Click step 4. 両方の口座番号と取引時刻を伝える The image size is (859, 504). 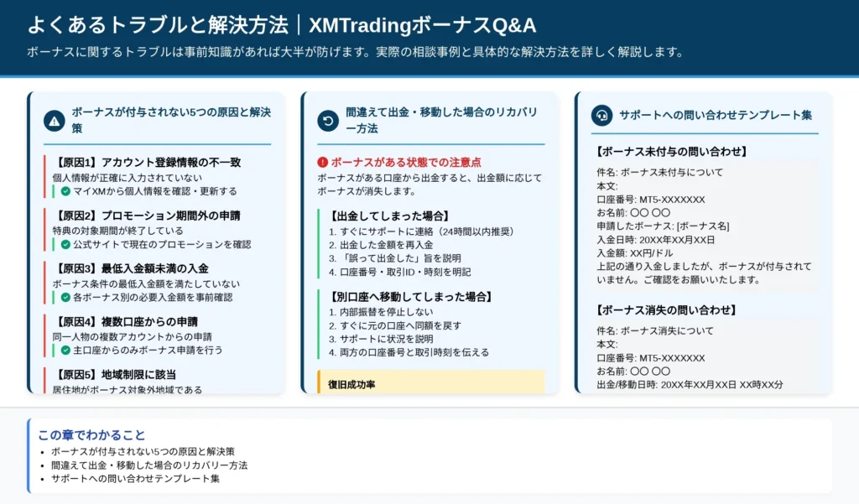pyautogui.click(x=409, y=352)
